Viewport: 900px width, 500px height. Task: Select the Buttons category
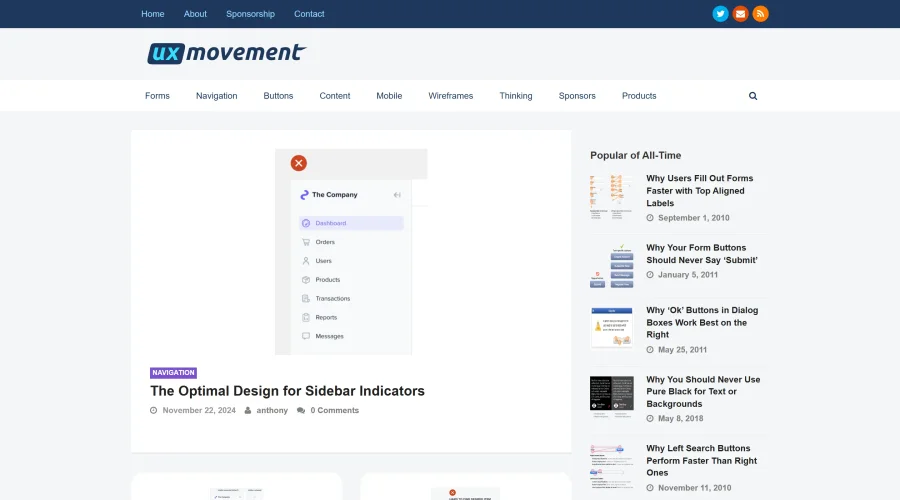tap(278, 96)
